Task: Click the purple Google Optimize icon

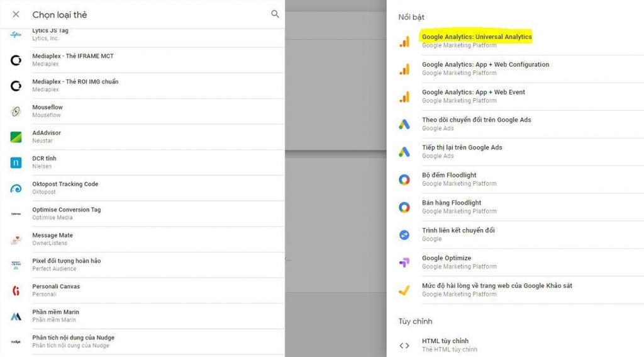Action: (x=404, y=263)
